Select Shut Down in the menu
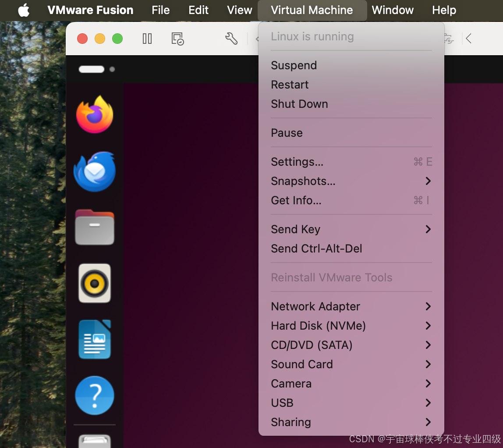 pyautogui.click(x=351, y=104)
